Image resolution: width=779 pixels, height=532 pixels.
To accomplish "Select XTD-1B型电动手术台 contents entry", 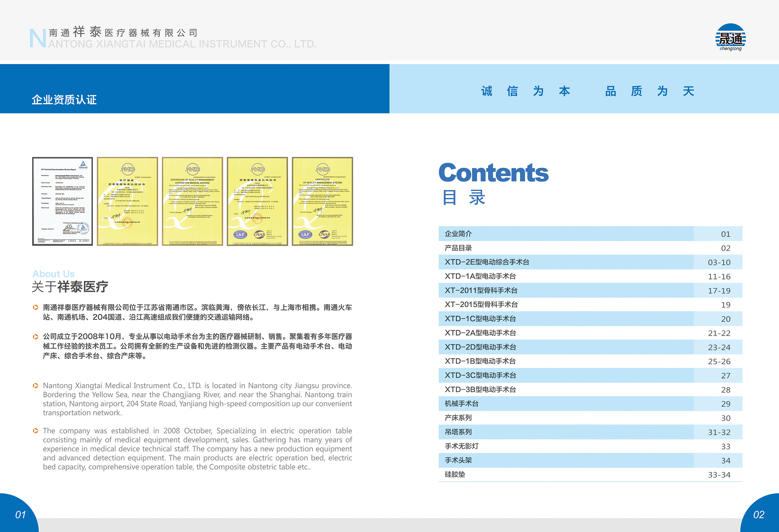I will click(x=590, y=361).
